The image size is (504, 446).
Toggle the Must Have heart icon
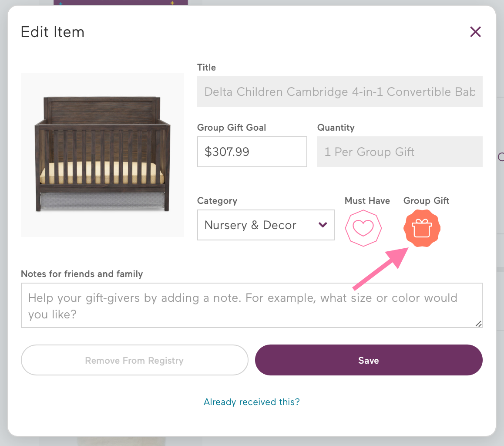(x=363, y=228)
